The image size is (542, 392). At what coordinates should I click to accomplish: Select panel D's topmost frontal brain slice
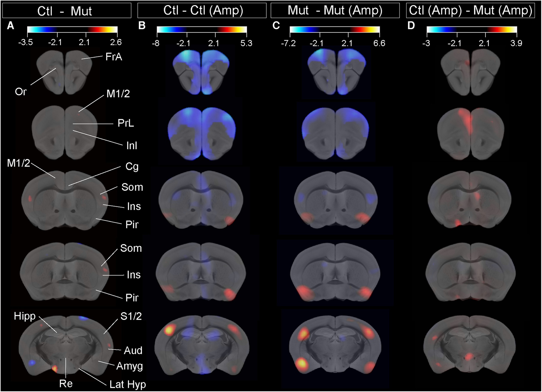point(471,73)
